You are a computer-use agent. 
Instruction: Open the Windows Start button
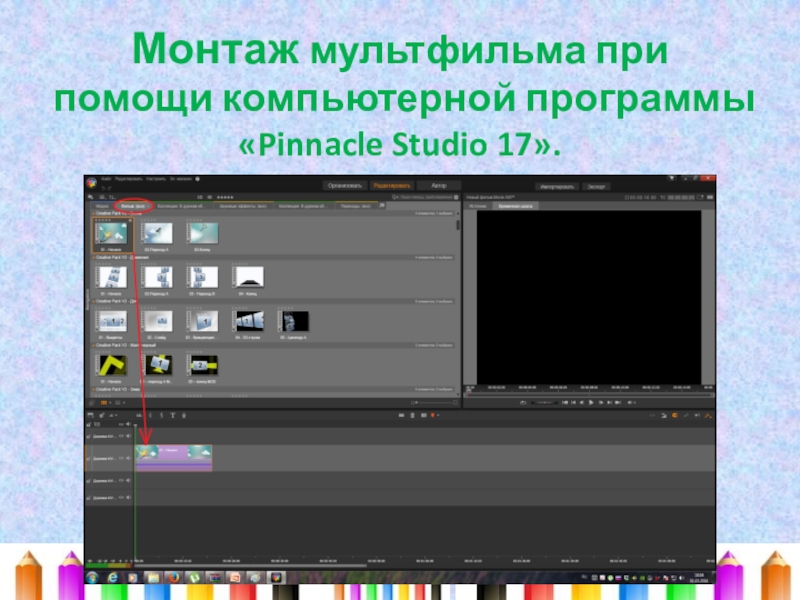click(x=92, y=578)
